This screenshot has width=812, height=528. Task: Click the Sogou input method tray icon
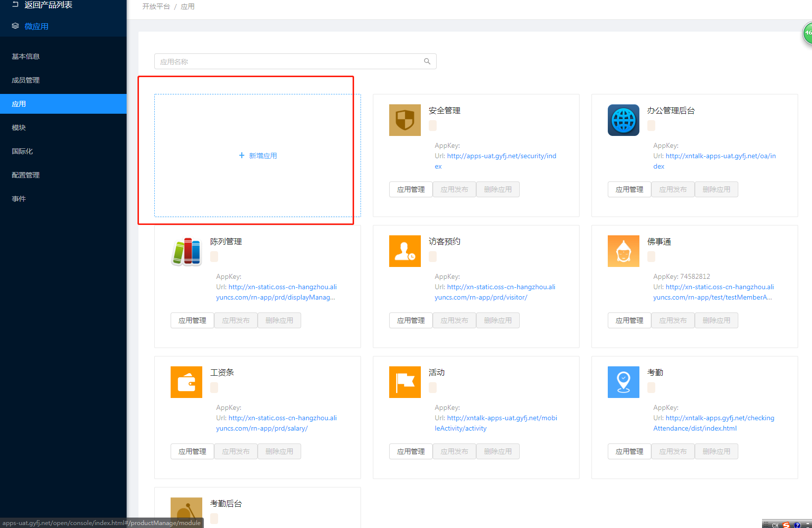point(786,525)
